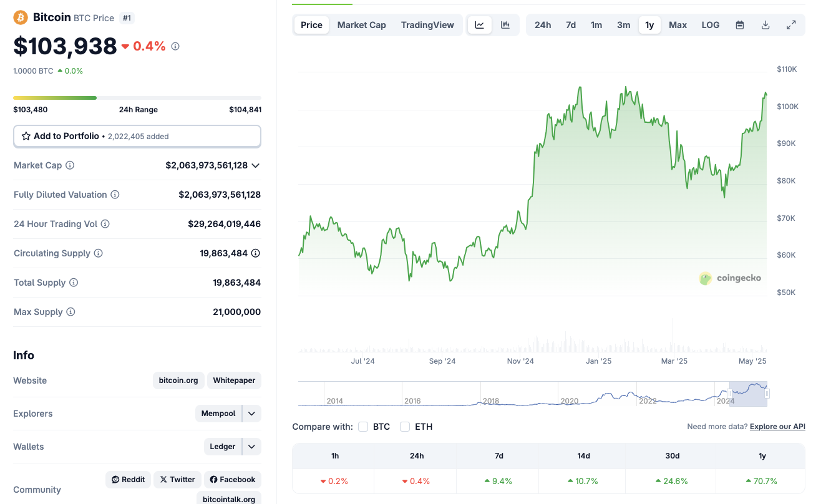The image size is (836, 504).
Task: Click the 21,000,000 Max Supply value
Action: 237,312
